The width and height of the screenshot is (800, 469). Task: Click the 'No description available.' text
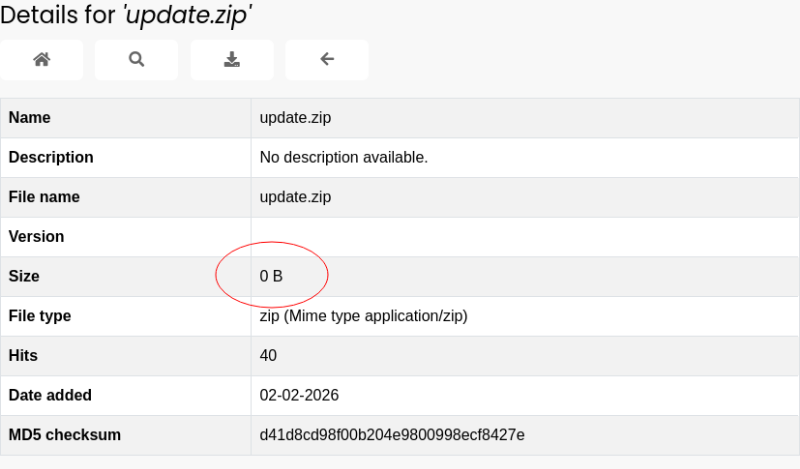point(343,157)
